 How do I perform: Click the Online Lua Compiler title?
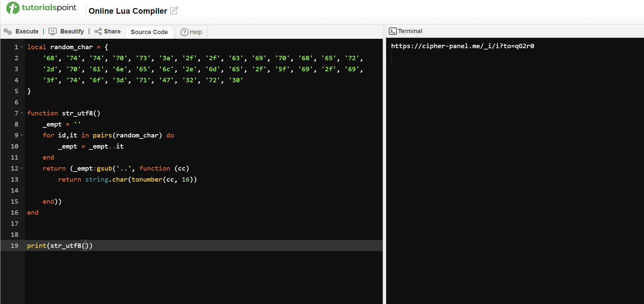(x=128, y=11)
